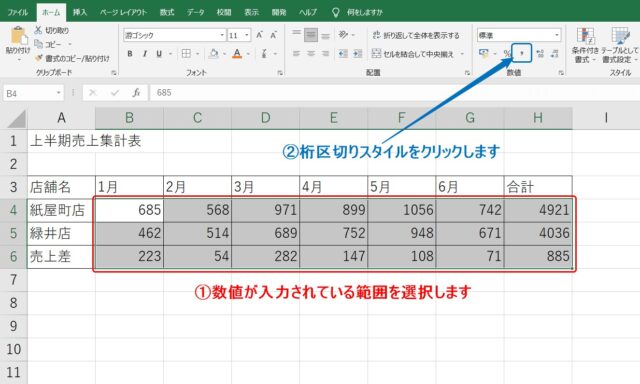Apply fill color with the paint bucket
The width and height of the screenshot is (640, 384).
(213, 53)
